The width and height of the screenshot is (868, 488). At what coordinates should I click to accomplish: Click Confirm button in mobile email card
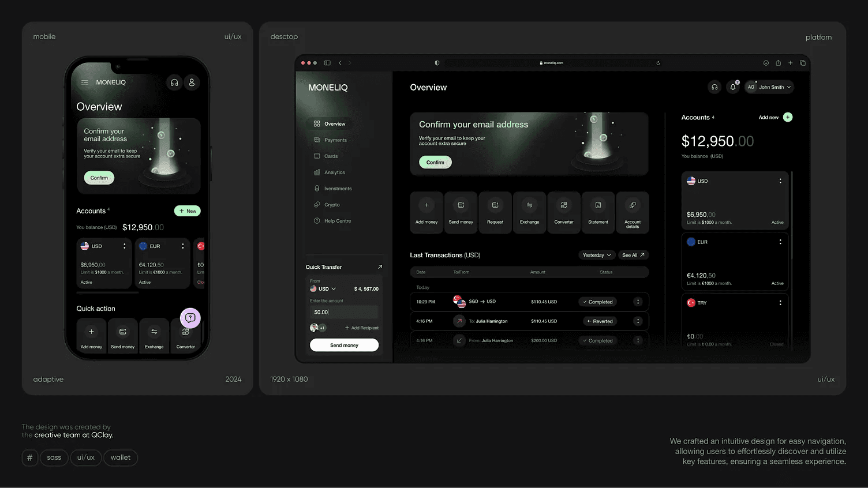[x=99, y=178]
